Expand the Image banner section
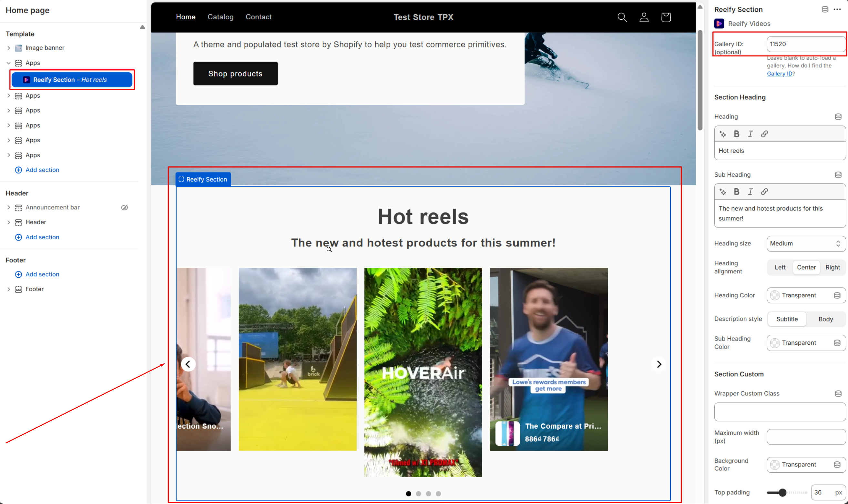Image resolution: width=848 pixels, height=504 pixels. pyautogui.click(x=9, y=48)
